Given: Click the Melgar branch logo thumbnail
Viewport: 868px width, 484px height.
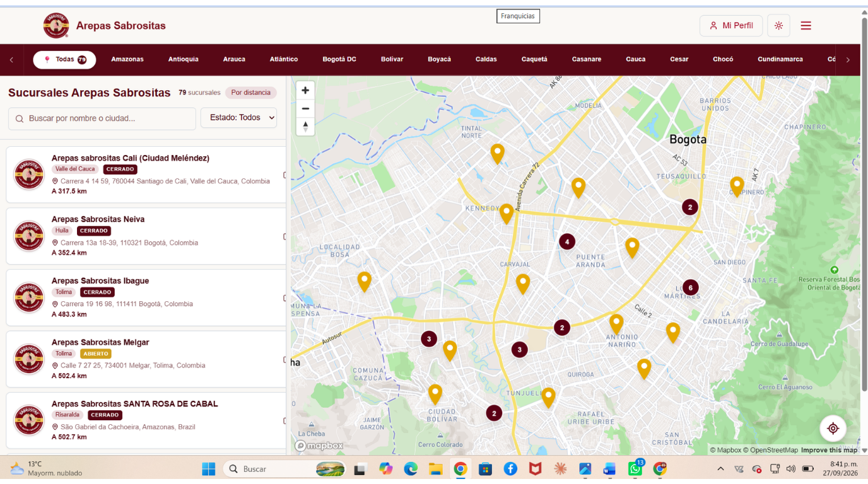Looking at the screenshot, I should click(29, 359).
